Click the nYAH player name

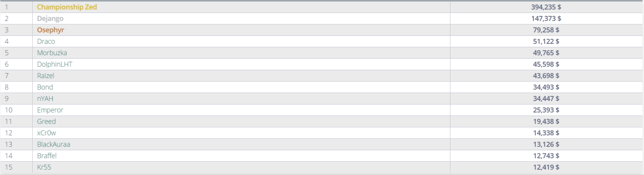(45, 99)
